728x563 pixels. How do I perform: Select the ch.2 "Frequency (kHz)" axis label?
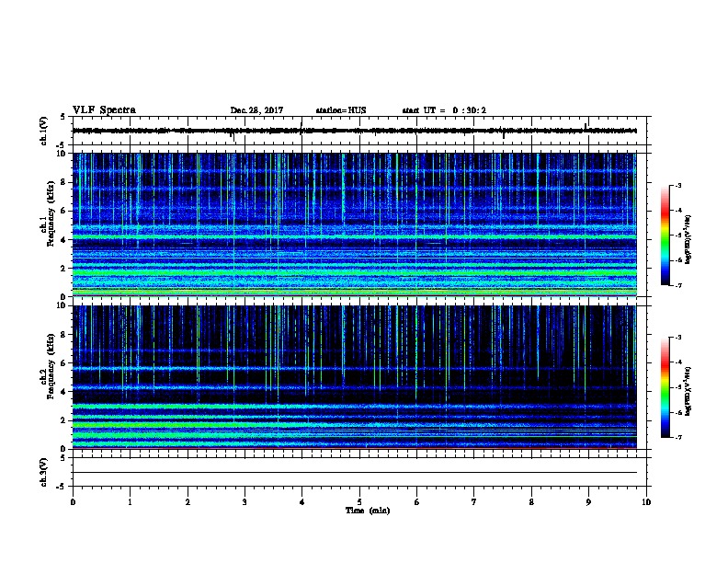click(51, 365)
